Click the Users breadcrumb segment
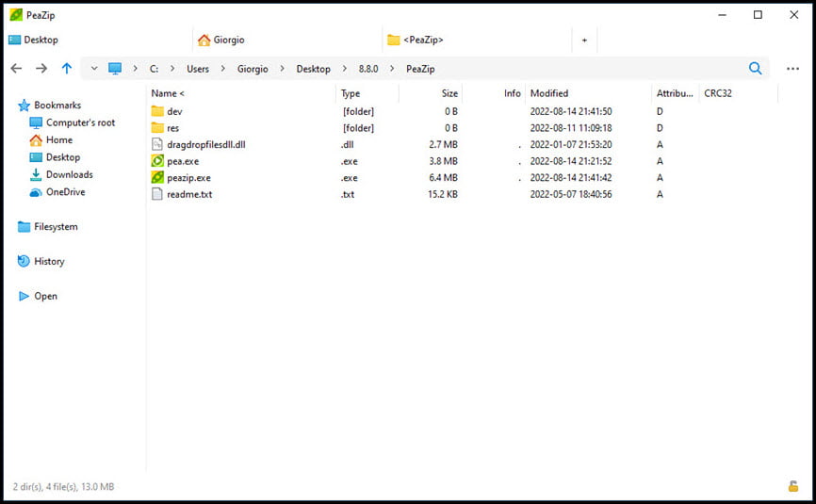This screenshot has width=816, height=504. coord(198,69)
